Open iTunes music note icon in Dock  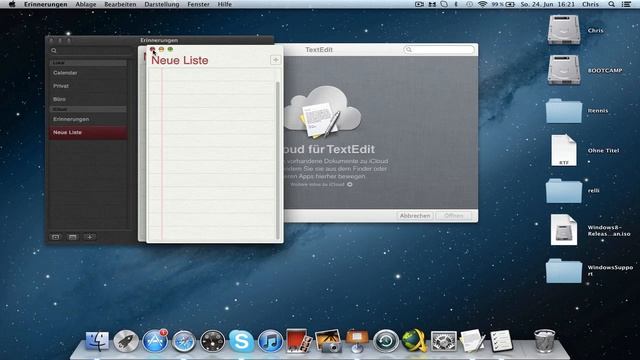pyautogui.click(x=270, y=341)
